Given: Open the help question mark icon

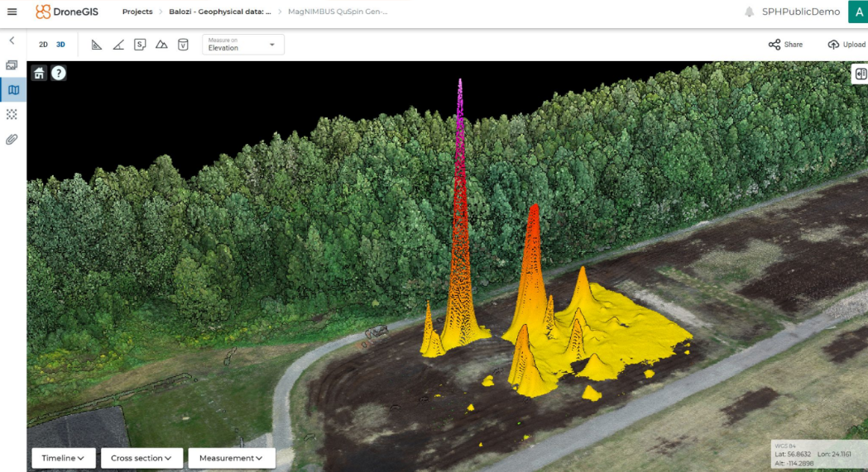Looking at the screenshot, I should (x=59, y=73).
